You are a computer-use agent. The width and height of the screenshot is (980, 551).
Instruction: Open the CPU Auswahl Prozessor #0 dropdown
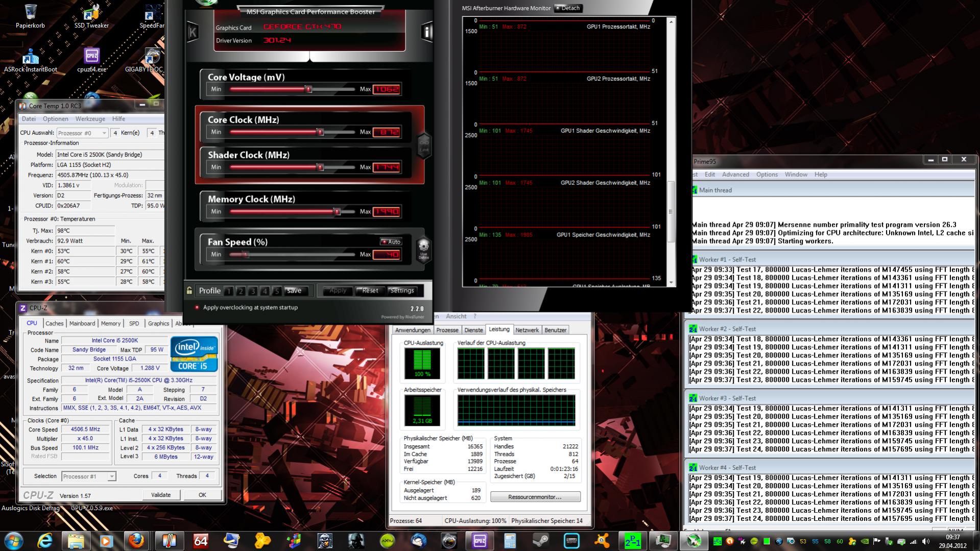[x=82, y=133]
